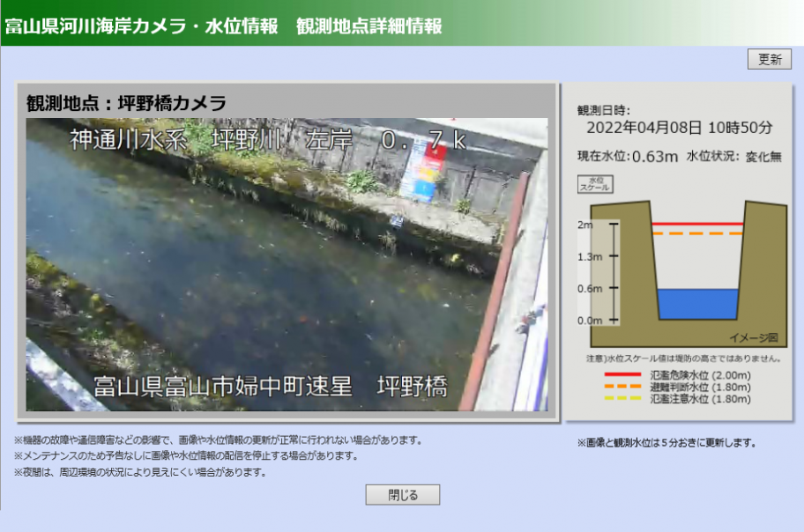Click the 富山県富山市婦中町速星 caption on image
This screenshot has height=532, width=804.
coord(223,387)
